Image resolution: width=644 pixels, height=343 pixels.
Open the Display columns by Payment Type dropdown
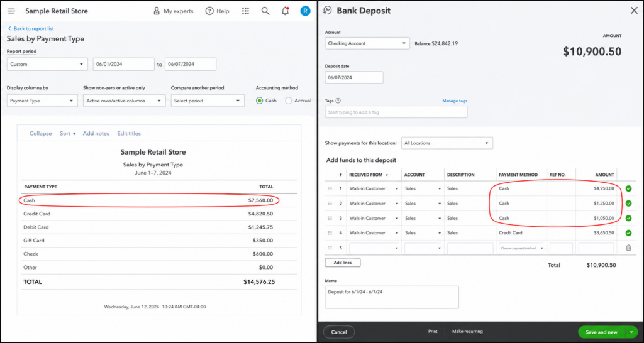(42, 101)
